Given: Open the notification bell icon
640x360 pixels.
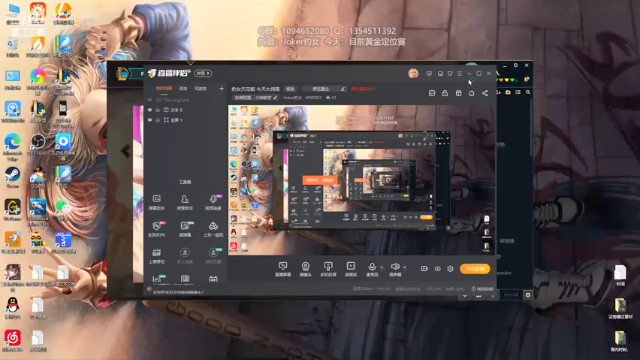Looking at the screenshot, I should (x=471, y=93).
